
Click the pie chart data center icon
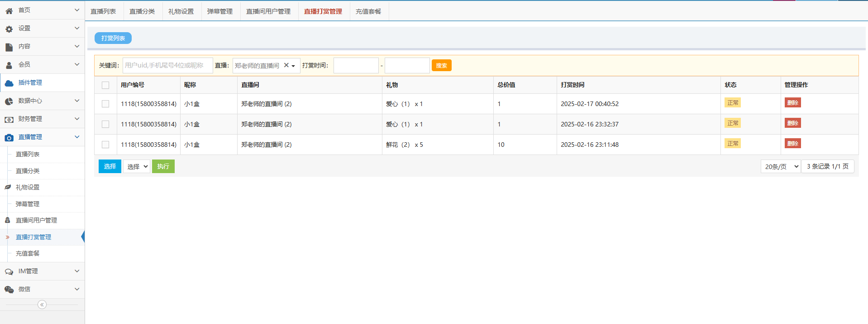tap(9, 102)
